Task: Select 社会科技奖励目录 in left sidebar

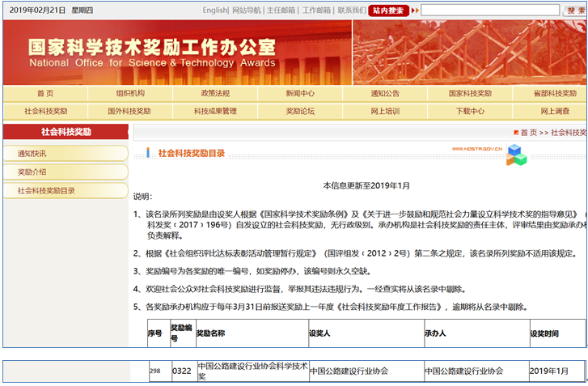Action: (x=66, y=190)
